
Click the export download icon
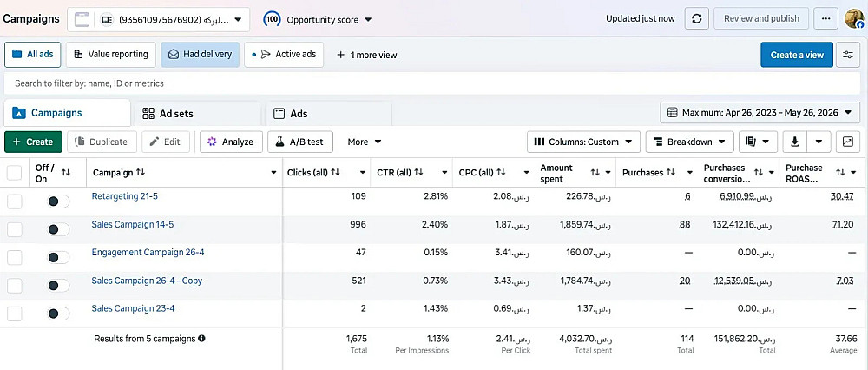[795, 142]
